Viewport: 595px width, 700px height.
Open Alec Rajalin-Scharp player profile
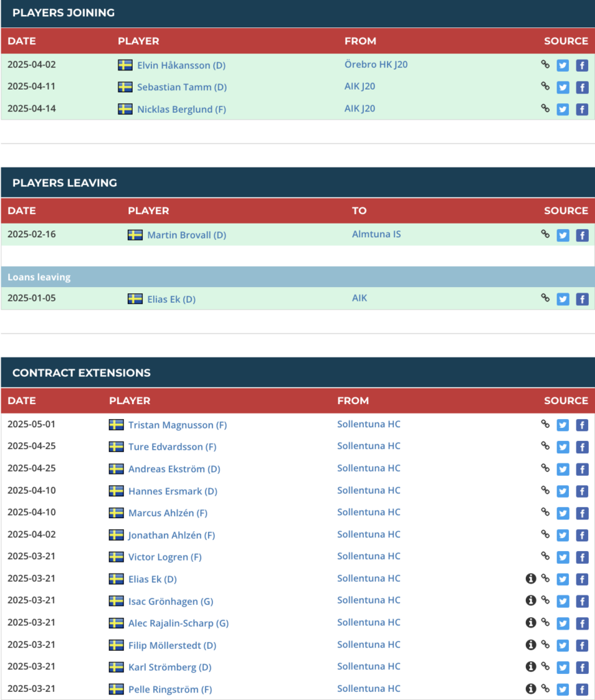coord(178,623)
